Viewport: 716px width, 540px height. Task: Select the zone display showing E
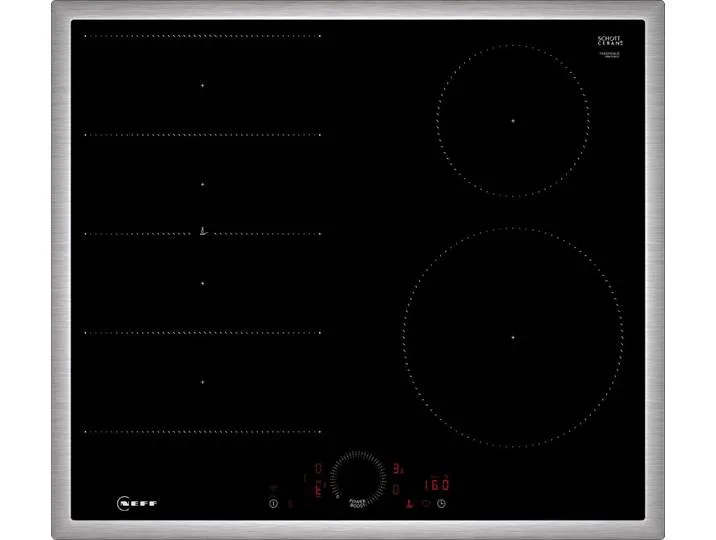point(319,489)
